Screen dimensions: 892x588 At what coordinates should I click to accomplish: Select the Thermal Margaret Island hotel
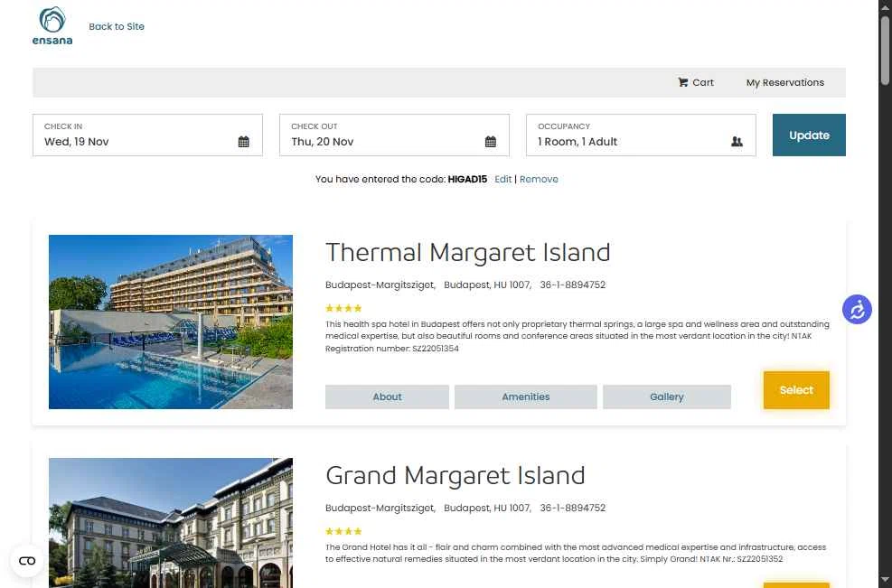[x=796, y=390]
